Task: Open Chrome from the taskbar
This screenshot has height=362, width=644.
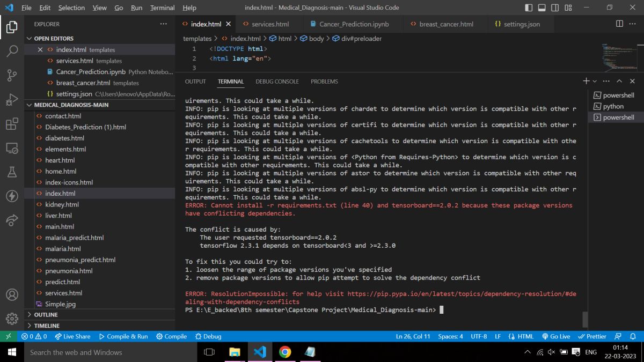Action: pos(285,352)
